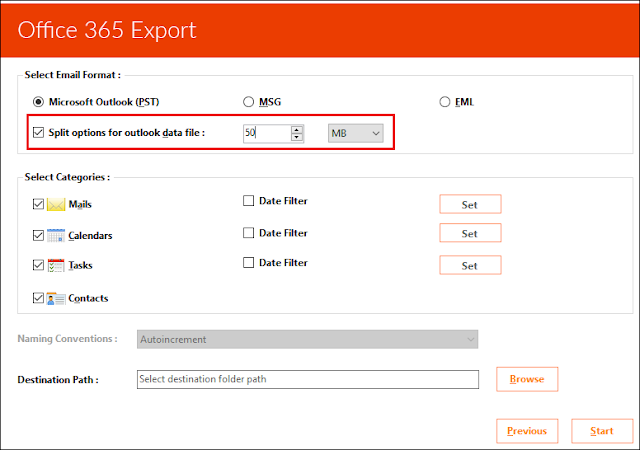The height and width of the screenshot is (450, 640).
Task: Uncheck the Tasks category checkbox
Action: (x=38, y=265)
